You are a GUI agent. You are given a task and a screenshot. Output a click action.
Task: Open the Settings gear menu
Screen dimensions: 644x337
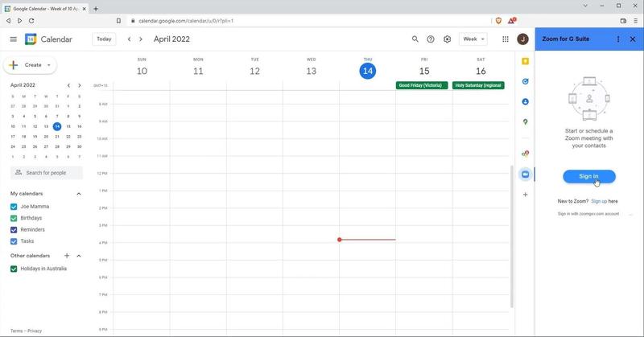[447, 39]
